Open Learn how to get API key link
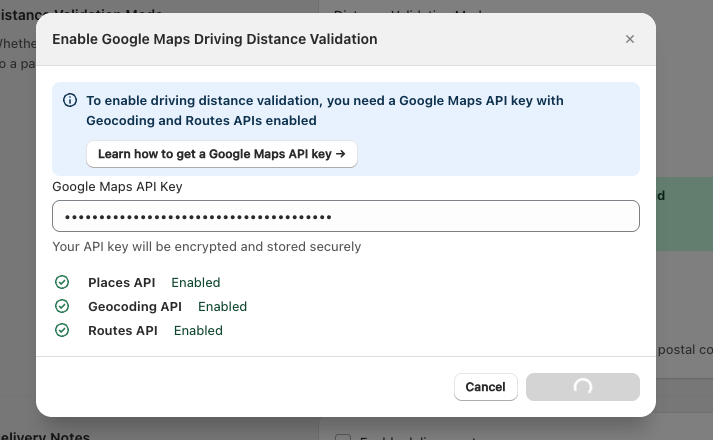 click(222, 154)
